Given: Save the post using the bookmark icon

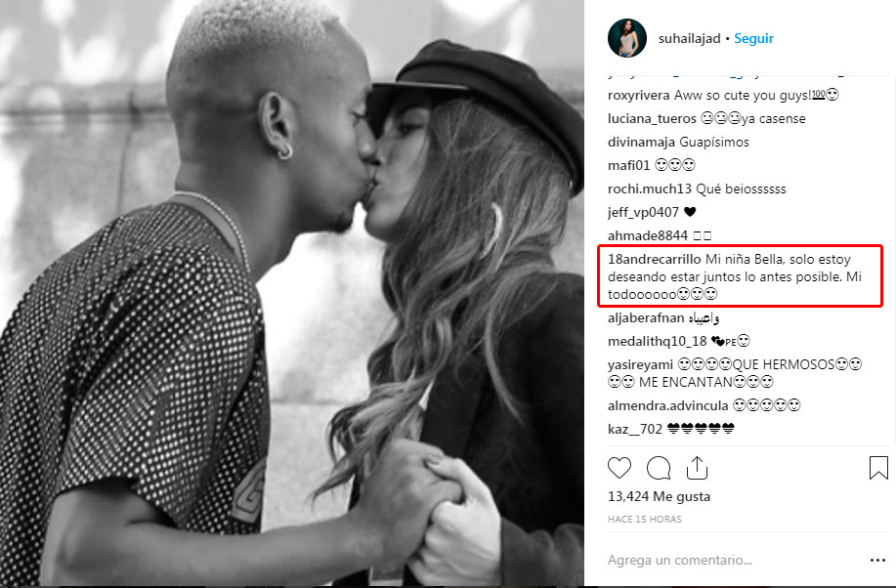Looking at the screenshot, I should tap(878, 468).
